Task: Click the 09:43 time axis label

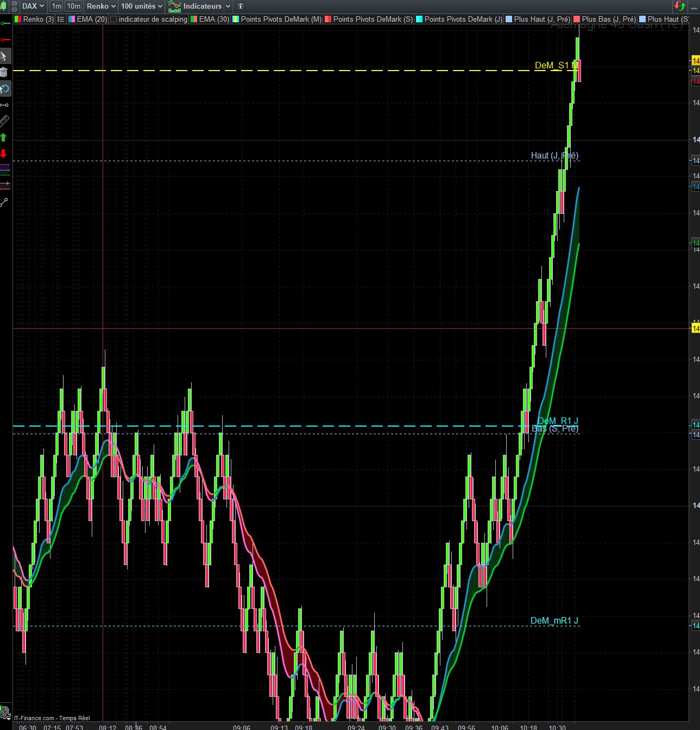Action: point(440,727)
